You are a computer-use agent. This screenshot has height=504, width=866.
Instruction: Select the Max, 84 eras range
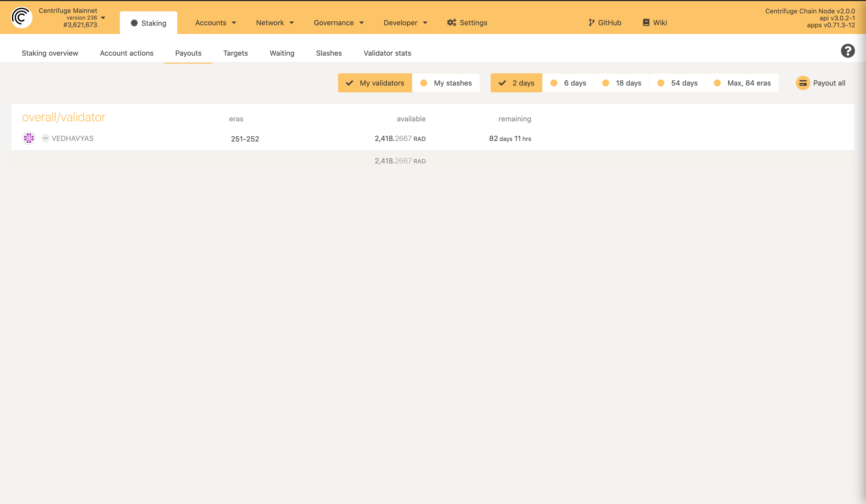tap(742, 83)
